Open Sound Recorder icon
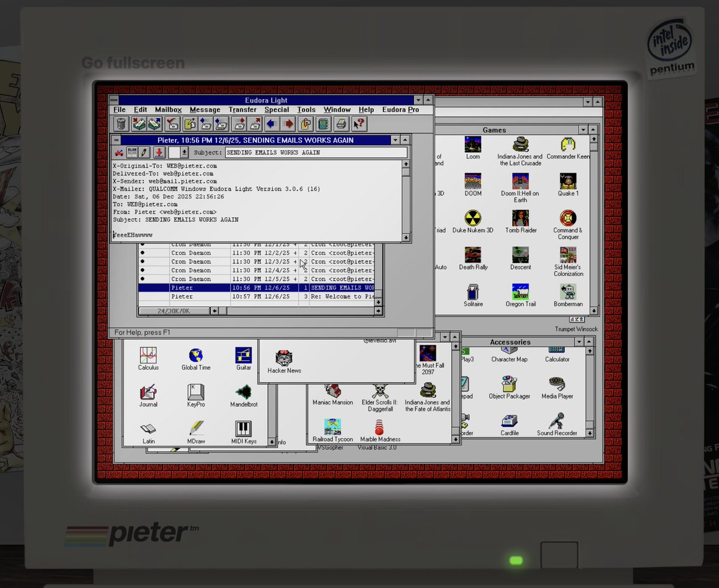This screenshot has height=588, width=719. (557, 424)
